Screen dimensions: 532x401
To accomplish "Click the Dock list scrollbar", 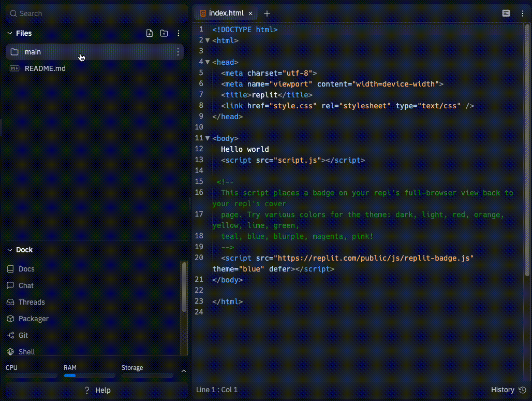I will [184, 287].
